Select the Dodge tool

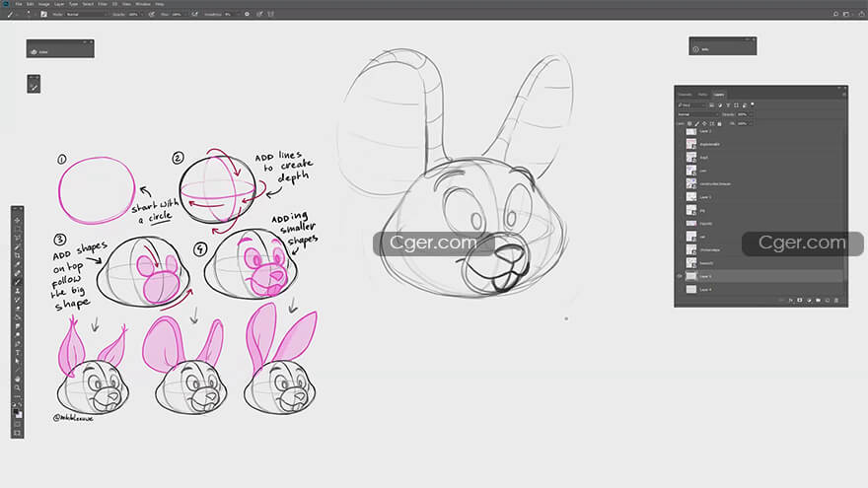click(x=17, y=334)
